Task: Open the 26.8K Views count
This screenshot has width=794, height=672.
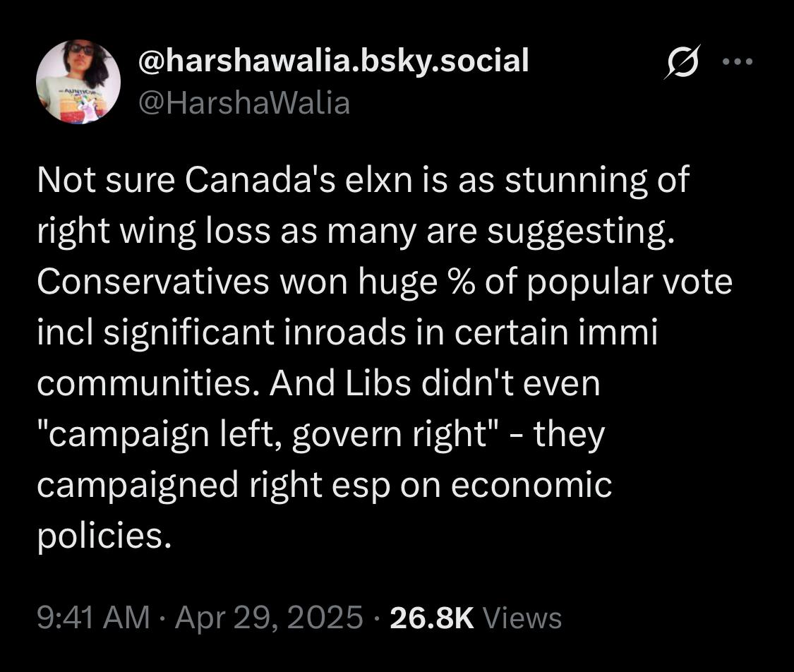Action: click(x=476, y=618)
